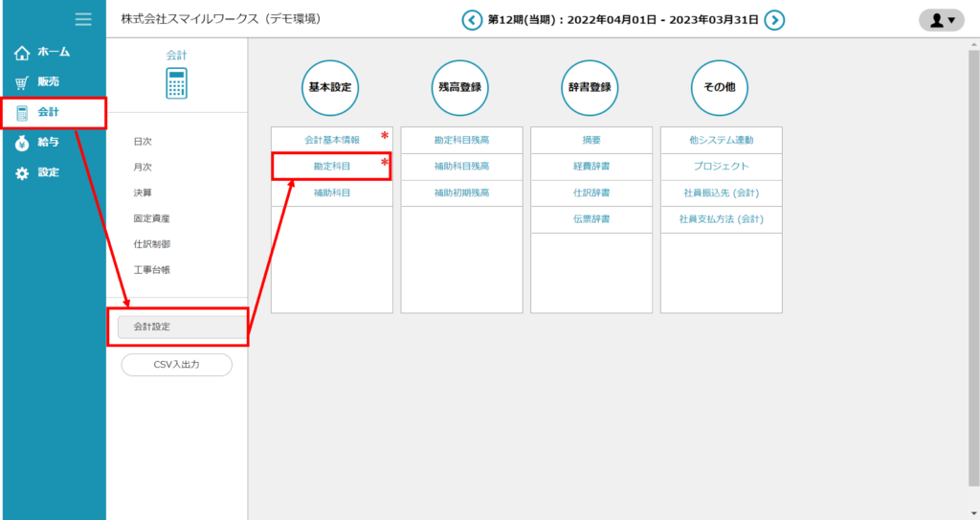The width and height of the screenshot is (980, 520).
Task: Select 会計 in the sidebar
Action: click(x=54, y=113)
